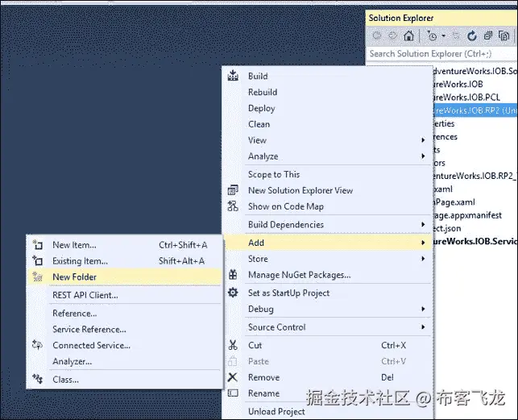The height and width of the screenshot is (420, 518).
Task: Click the highlighted Add menu entry
Action: click(x=329, y=243)
